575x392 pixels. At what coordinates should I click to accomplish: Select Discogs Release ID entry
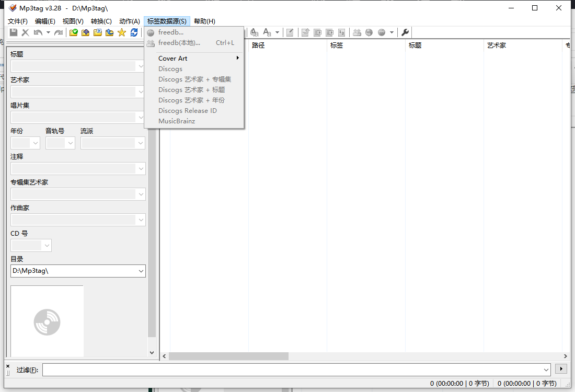click(194, 111)
